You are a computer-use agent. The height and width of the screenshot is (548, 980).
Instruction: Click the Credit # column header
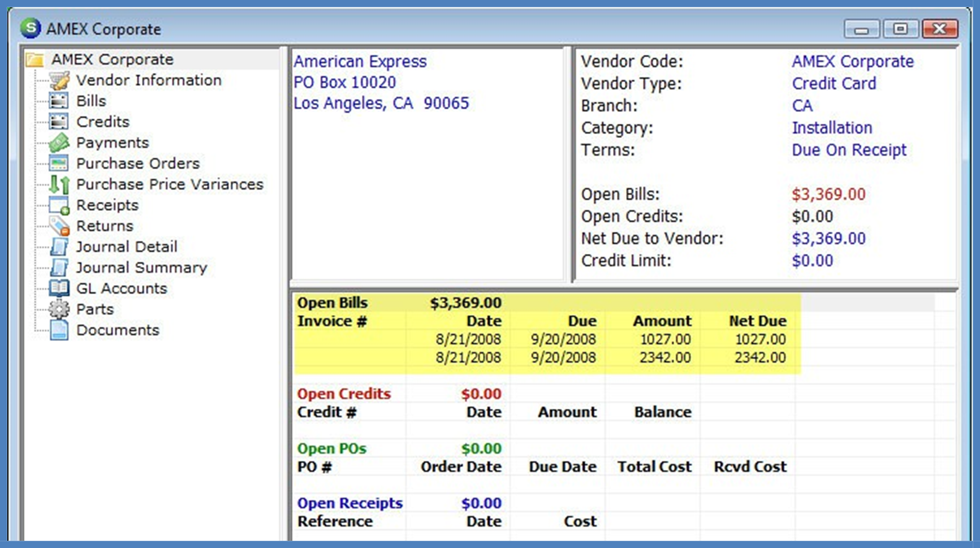point(326,412)
